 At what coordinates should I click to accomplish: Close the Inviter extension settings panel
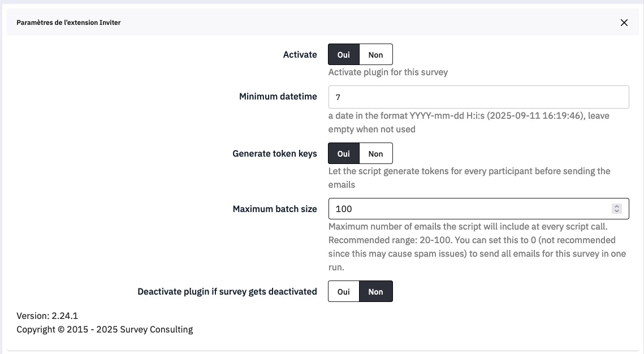click(624, 23)
